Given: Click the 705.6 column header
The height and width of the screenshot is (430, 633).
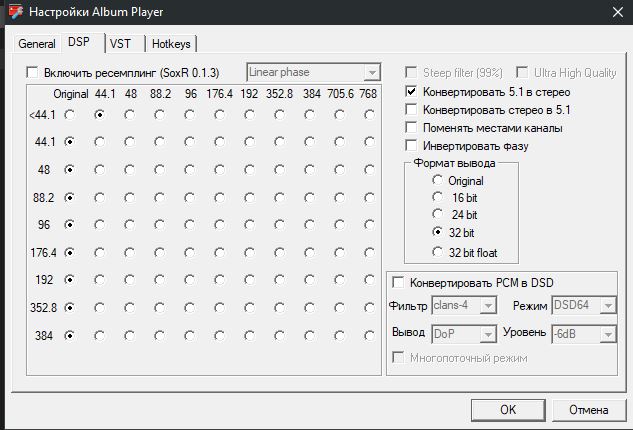Looking at the screenshot, I should coord(340,94).
